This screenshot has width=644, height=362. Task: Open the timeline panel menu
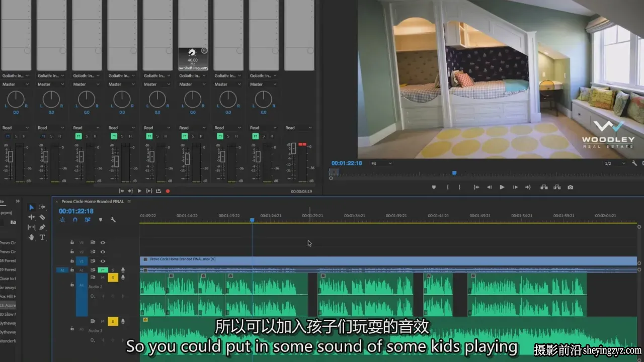pos(129,202)
